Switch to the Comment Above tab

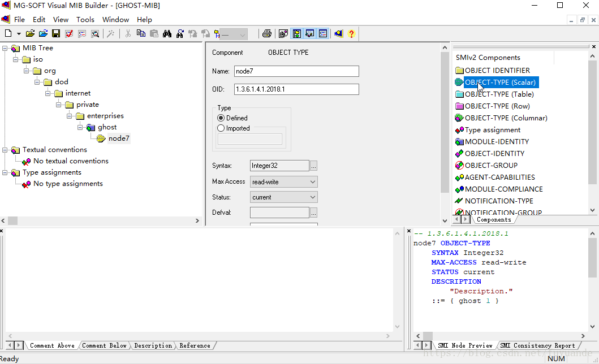pyautogui.click(x=53, y=346)
